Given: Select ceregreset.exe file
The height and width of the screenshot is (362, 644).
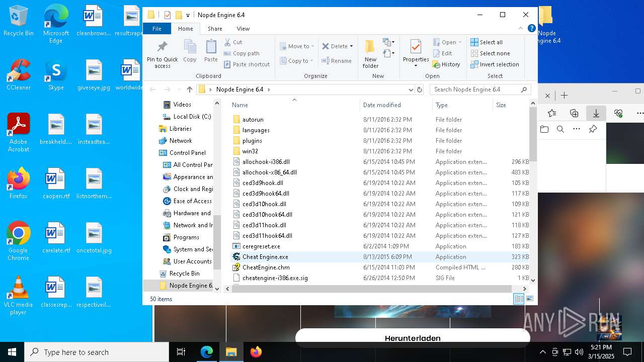Looking at the screenshot, I should pyautogui.click(x=261, y=246).
